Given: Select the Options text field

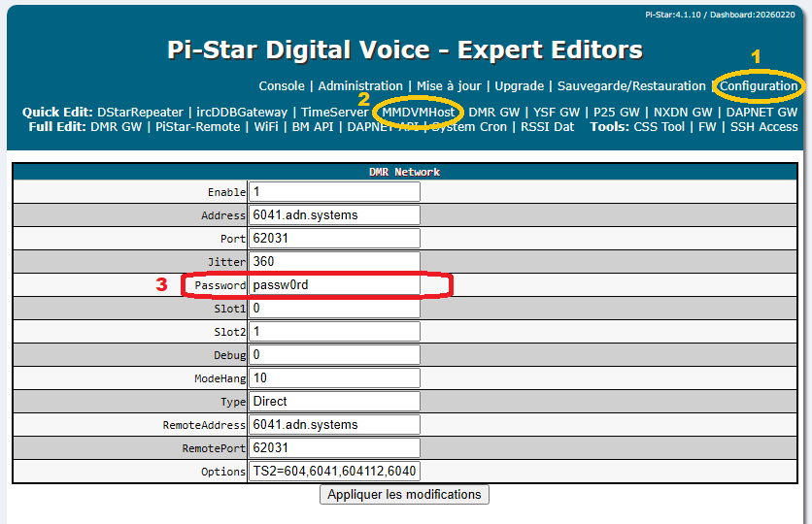Looking at the screenshot, I should 334,472.
